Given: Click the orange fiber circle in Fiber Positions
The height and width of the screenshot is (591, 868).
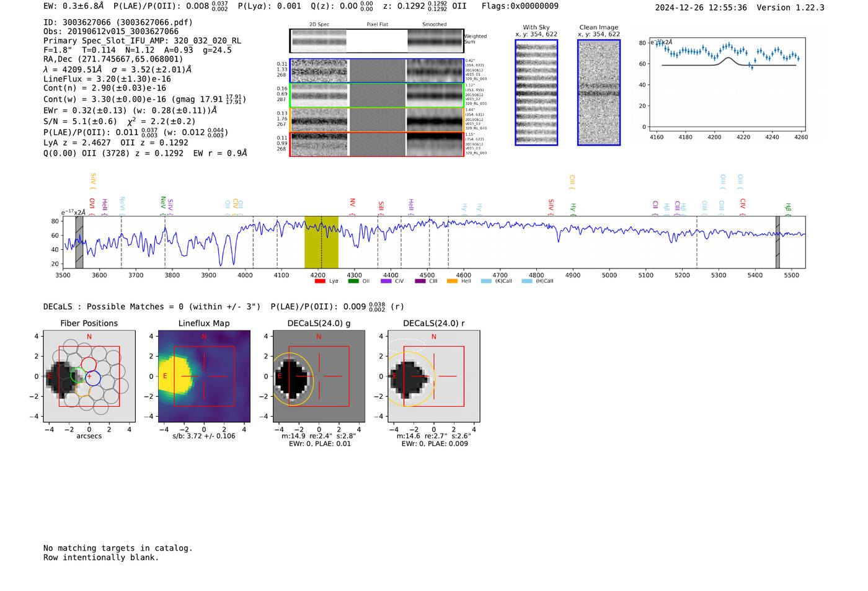Looking at the screenshot, I should [x=83, y=390].
